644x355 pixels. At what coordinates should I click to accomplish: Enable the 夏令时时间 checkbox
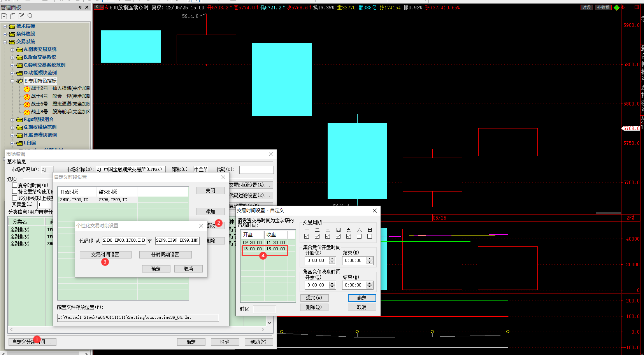[14, 185]
